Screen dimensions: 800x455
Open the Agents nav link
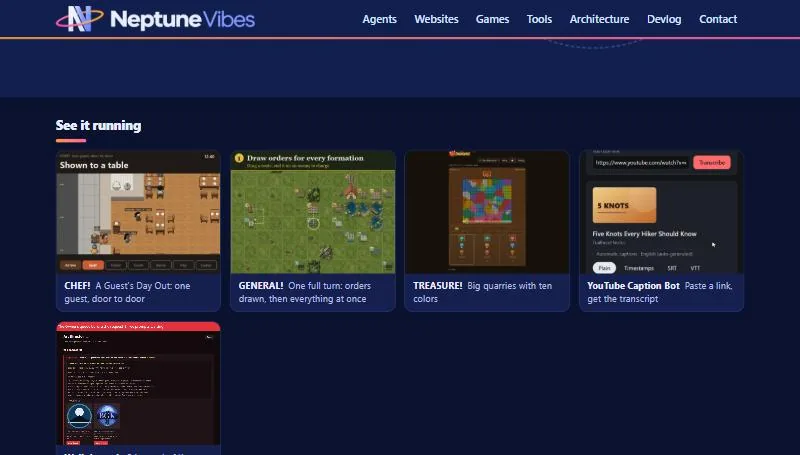(379, 19)
